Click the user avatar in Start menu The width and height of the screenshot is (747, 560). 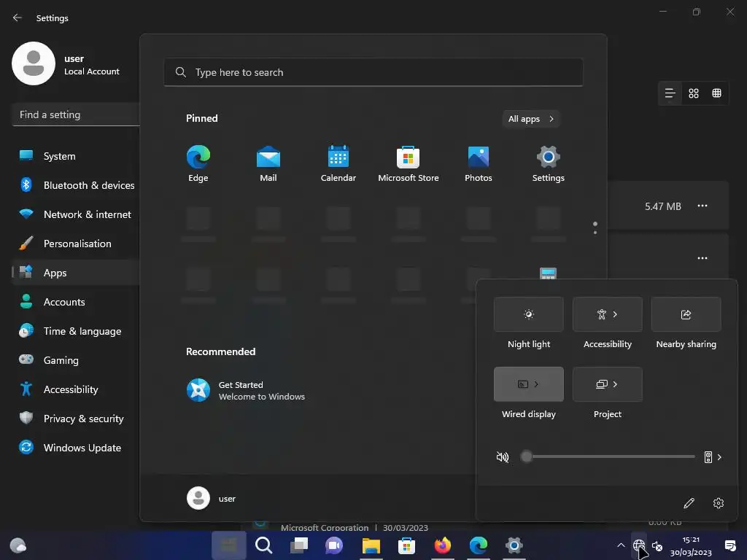198,498
